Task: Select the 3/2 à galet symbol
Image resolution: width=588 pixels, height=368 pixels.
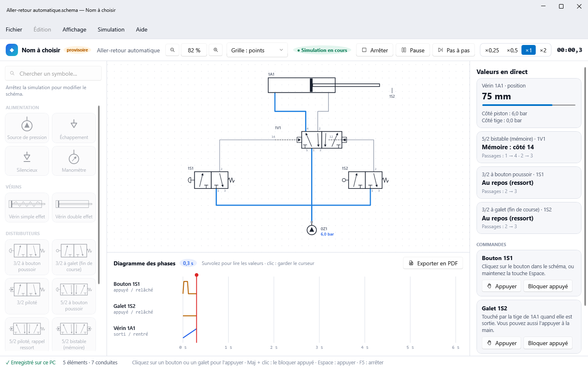Action: (x=74, y=257)
